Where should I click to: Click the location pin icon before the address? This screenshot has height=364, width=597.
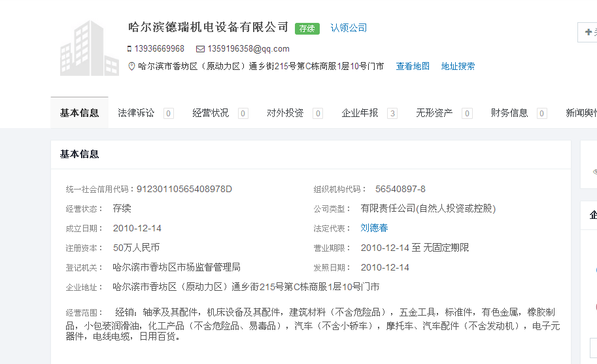(x=131, y=67)
